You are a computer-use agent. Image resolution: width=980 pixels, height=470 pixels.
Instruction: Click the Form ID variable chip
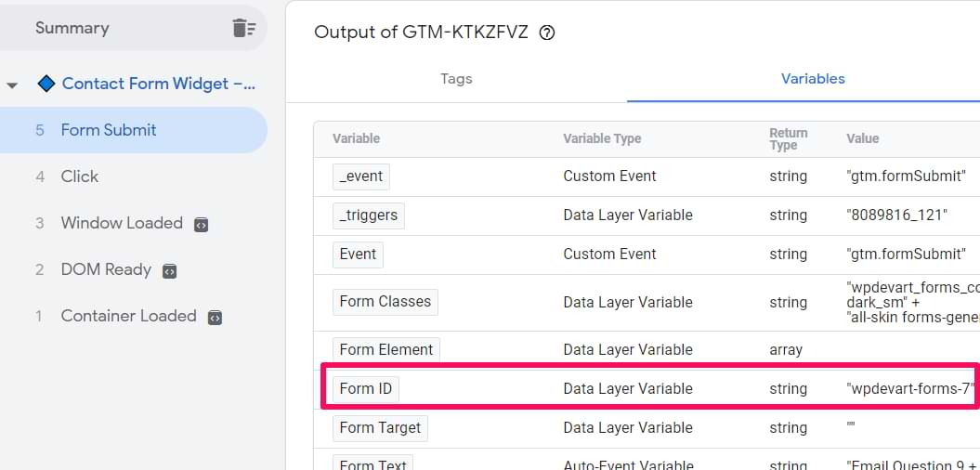pyautogui.click(x=366, y=388)
